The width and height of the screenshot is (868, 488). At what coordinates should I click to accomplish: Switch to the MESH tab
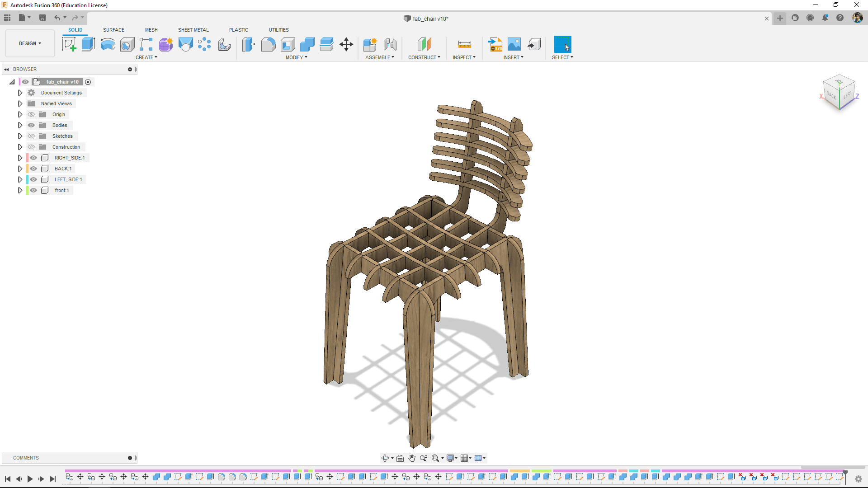click(151, 30)
